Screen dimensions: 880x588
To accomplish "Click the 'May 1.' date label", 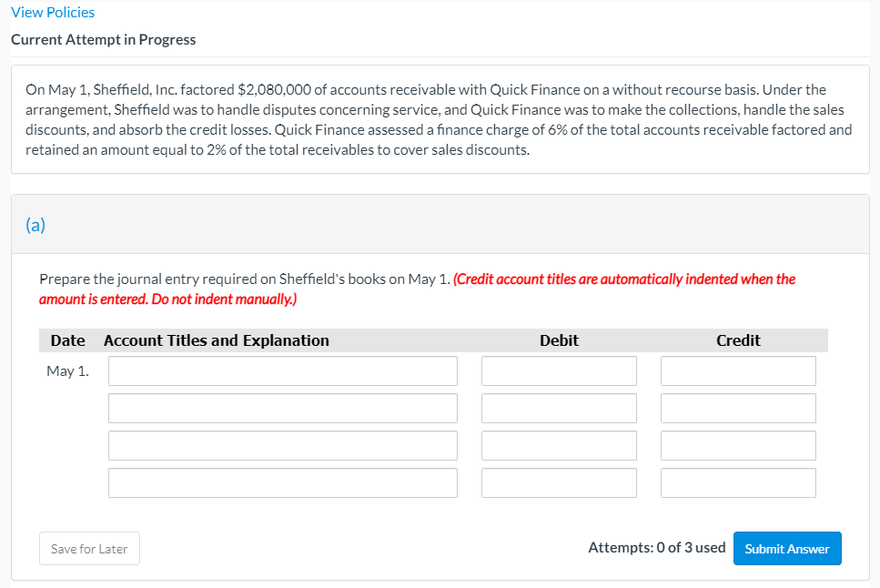I will (68, 371).
